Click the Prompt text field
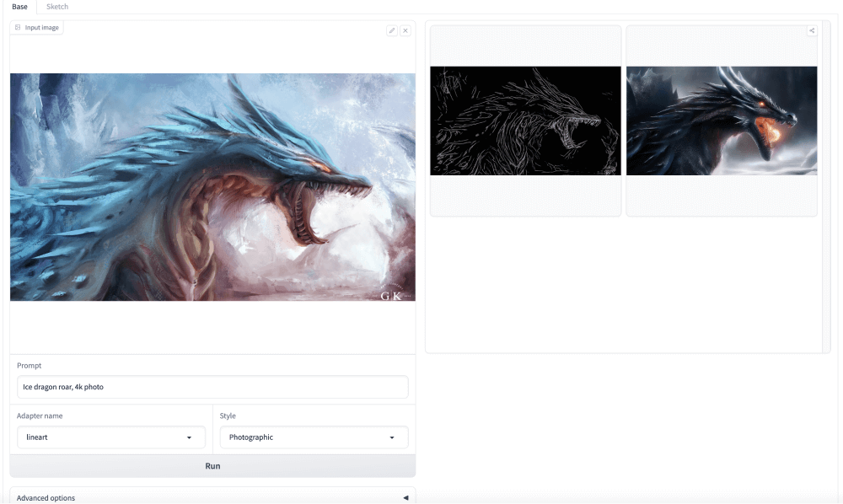The image size is (843, 504). pos(212,387)
